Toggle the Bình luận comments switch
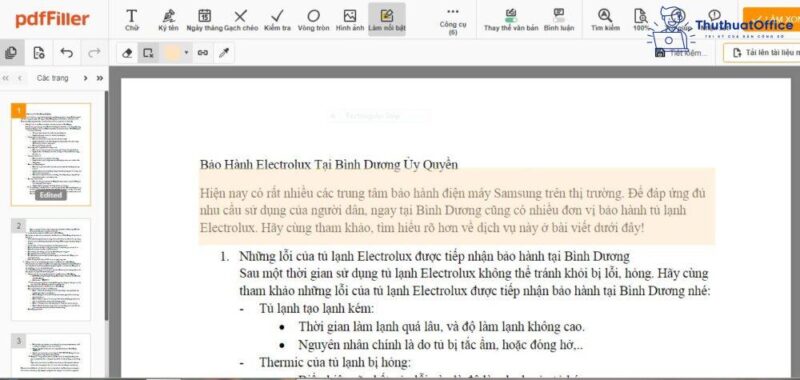The image size is (800, 380). tap(559, 20)
